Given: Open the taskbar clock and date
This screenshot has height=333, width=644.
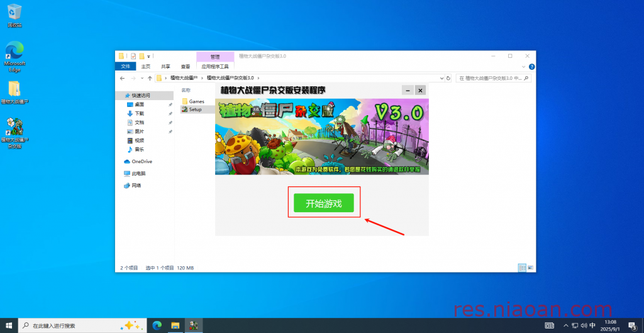Looking at the screenshot, I should [x=611, y=325].
